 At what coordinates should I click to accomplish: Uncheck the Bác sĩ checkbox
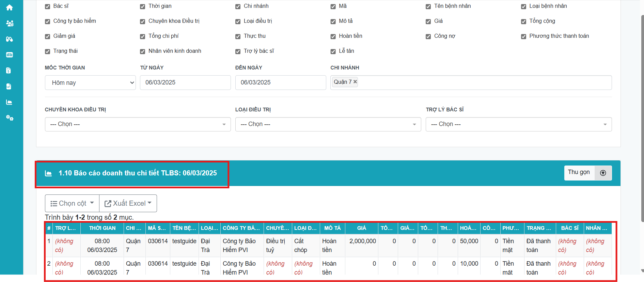pos(48,6)
